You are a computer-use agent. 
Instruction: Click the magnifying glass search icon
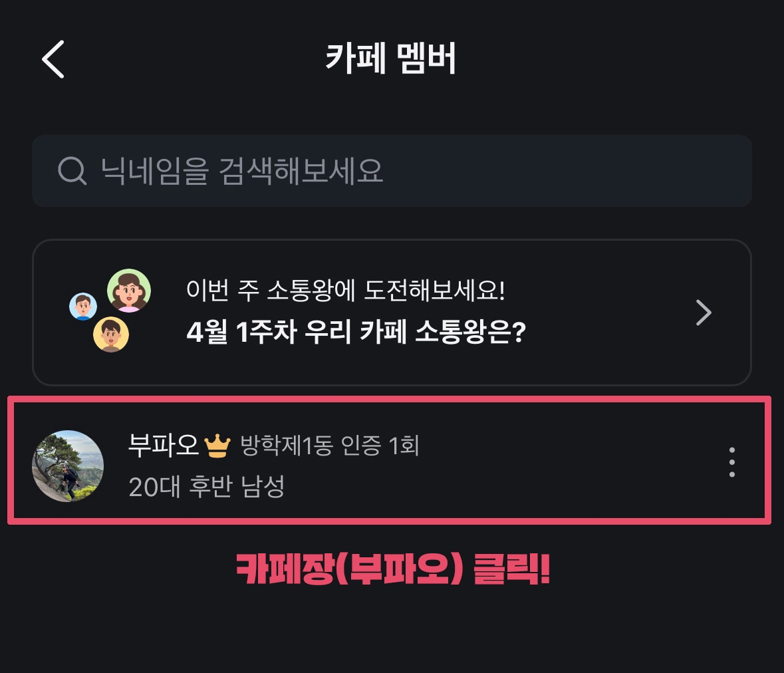pyautogui.click(x=72, y=171)
